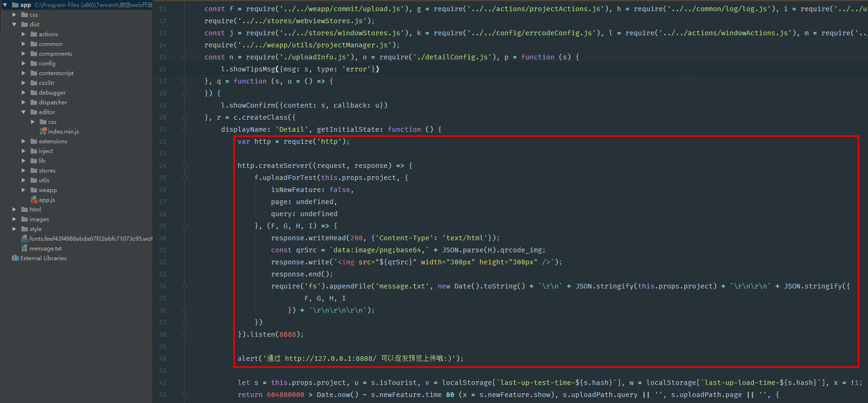The height and width of the screenshot is (403, 868).
Task: Collapse the dist folder arrow
Action: point(14,25)
